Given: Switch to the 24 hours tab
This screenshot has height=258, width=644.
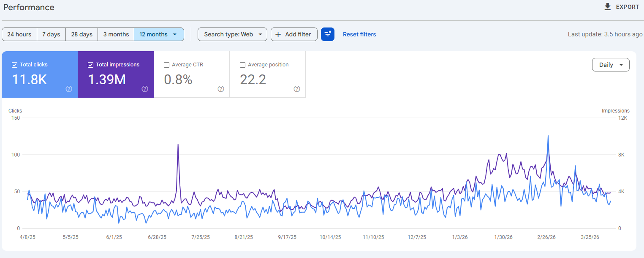Looking at the screenshot, I should (19, 34).
